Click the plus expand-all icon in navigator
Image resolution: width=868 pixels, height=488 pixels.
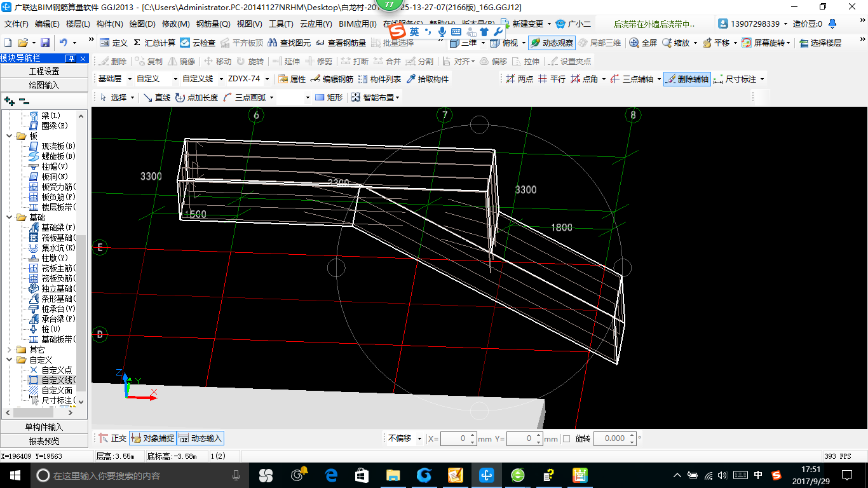[x=9, y=100]
